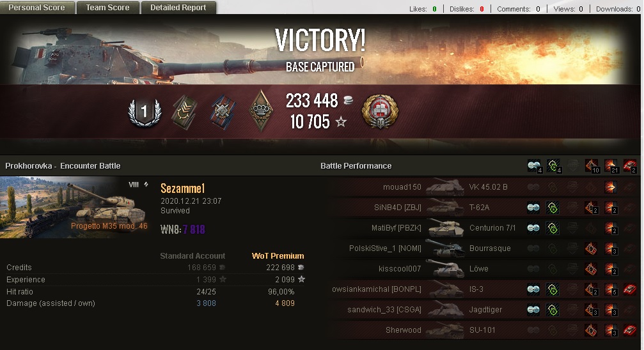Switch to the Detailed Report tab
Screen dimensions: 644x350
pos(178,8)
